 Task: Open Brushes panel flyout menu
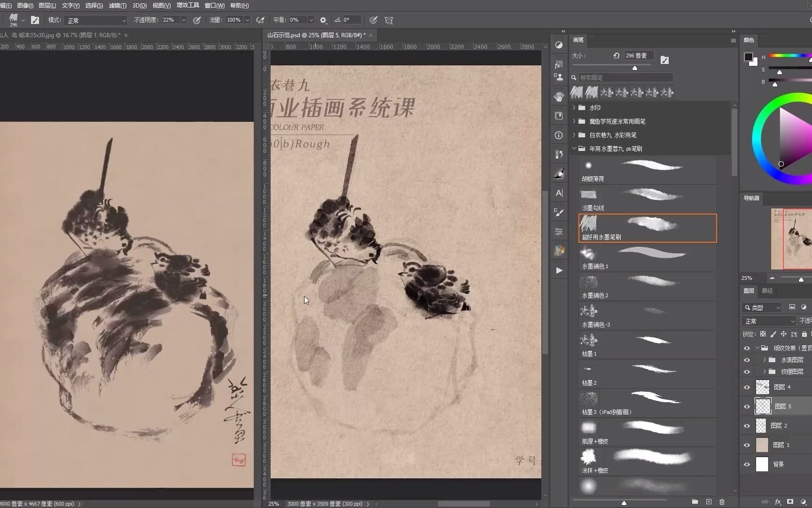733,40
